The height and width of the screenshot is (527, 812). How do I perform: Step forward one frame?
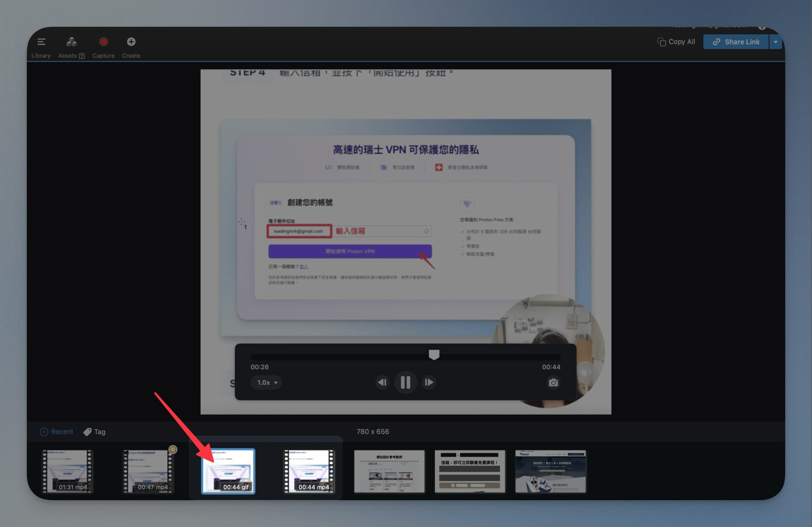coord(429,382)
